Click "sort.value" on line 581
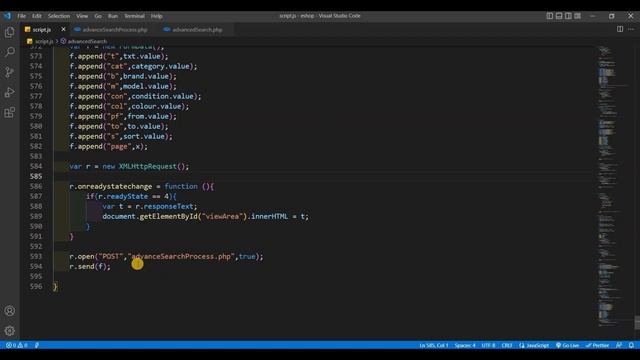This screenshot has width=640, height=360. point(144,136)
